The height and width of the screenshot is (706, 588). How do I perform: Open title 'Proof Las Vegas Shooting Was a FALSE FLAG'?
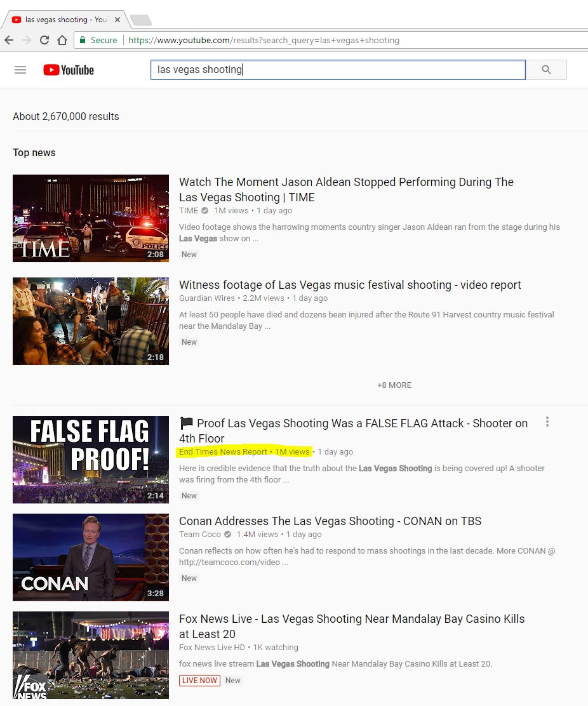tap(354, 431)
